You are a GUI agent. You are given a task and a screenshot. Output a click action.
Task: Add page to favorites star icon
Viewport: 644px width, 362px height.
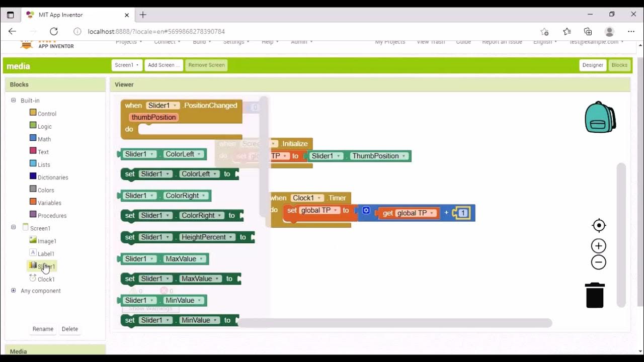point(544,31)
